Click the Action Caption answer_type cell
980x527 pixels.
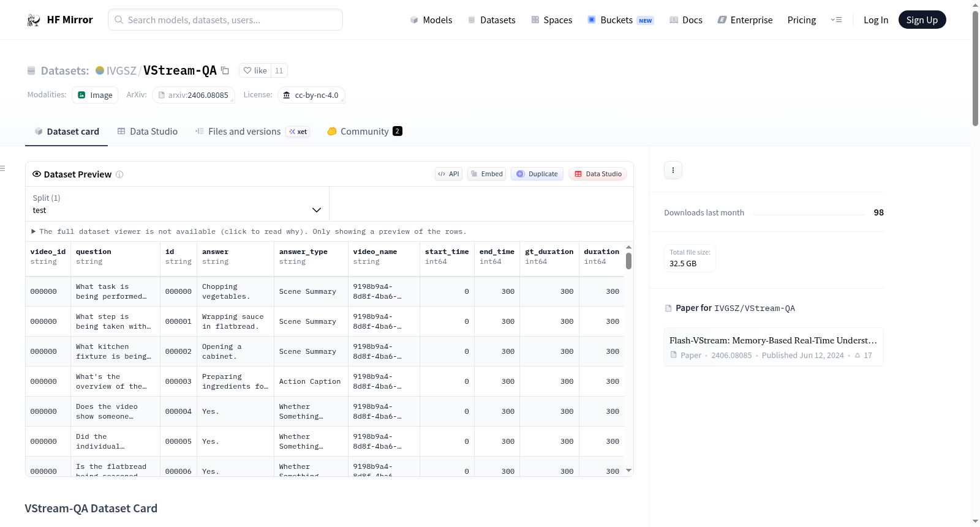pos(311,382)
